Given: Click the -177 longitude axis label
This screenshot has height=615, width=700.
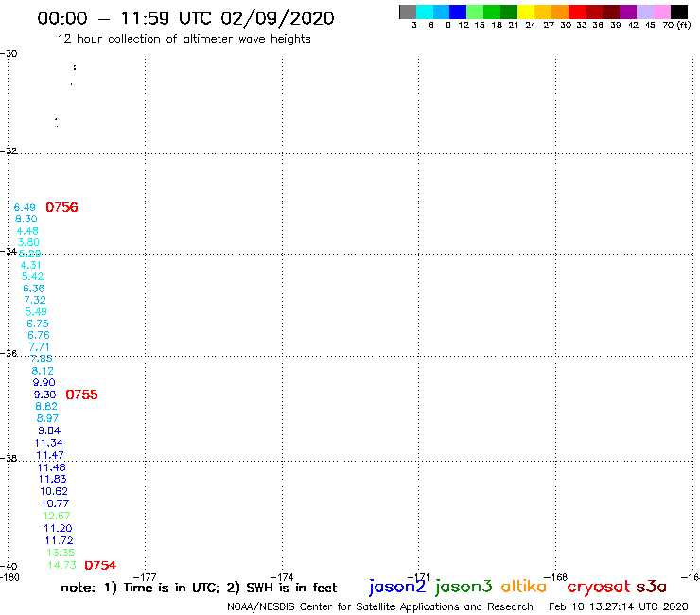Looking at the screenshot, I should pyautogui.click(x=145, y=577).
